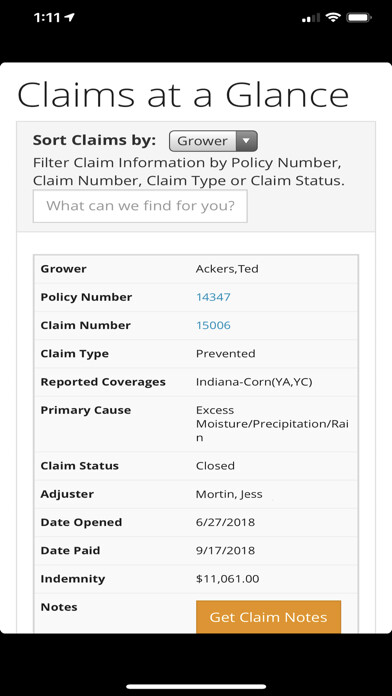
Task: Tap the Indemnity amount $11,061.00
Action: coord(227,579)
